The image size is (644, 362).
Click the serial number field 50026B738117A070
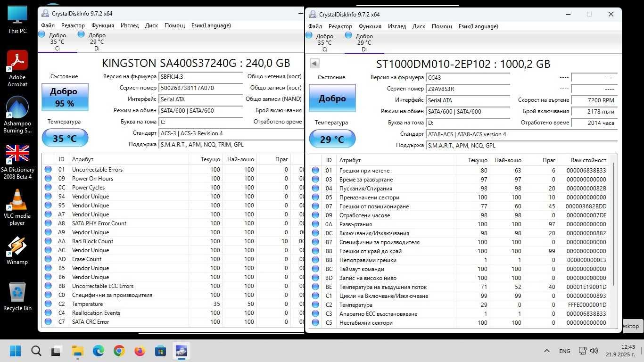pyautogui.click(x=200, y=88)
